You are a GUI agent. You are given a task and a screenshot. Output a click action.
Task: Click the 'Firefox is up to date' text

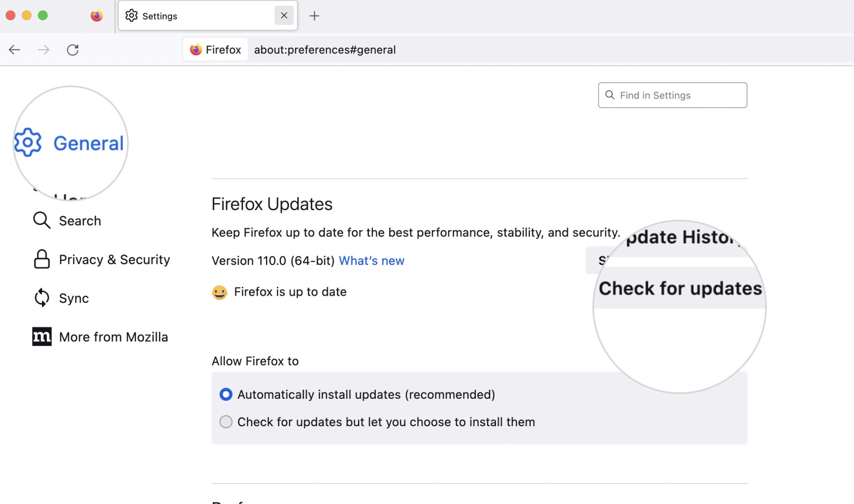[290, 292]
